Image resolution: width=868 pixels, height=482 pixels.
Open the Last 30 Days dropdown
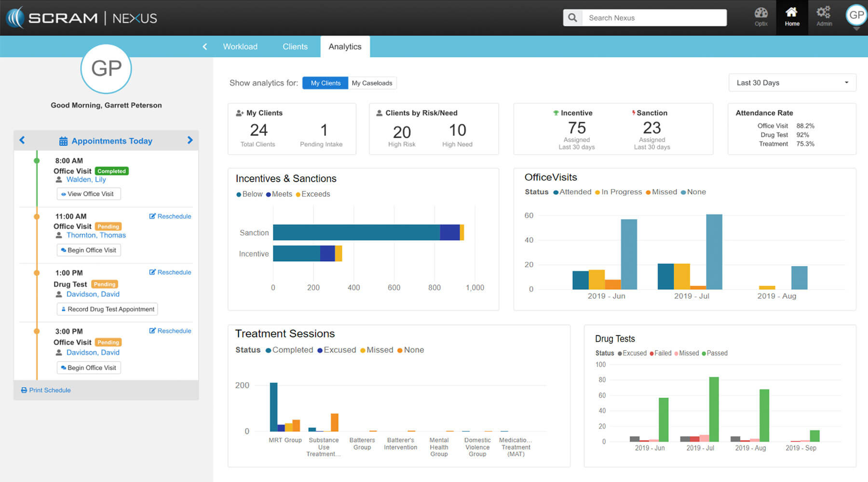pyautogui.click(x=792, y=83)
